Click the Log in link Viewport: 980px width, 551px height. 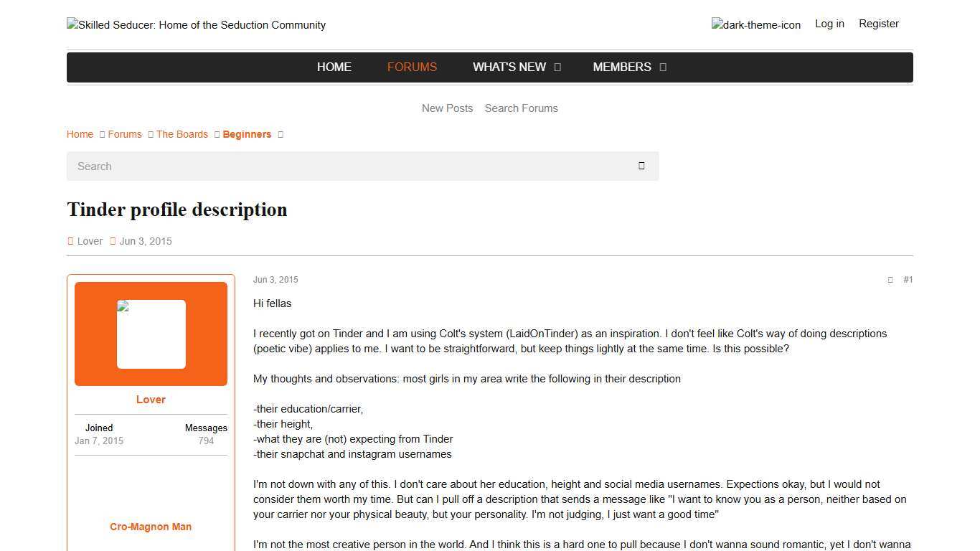click(x=829, y=23)
